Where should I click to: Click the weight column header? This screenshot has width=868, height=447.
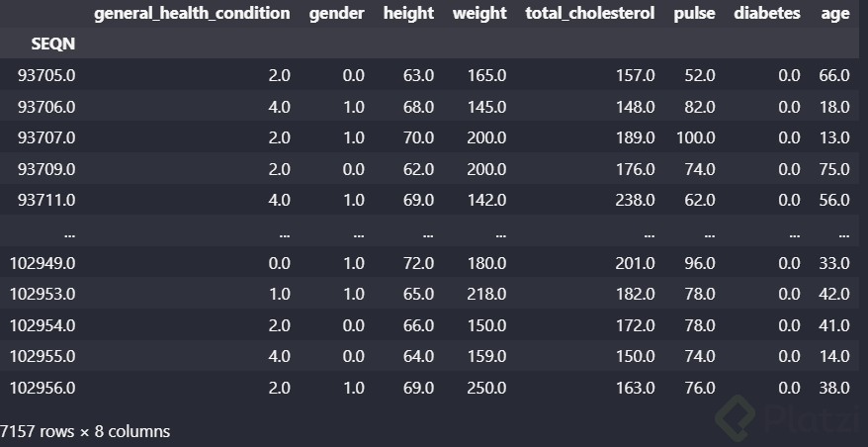pyautogui.click(x=479, y=14)
